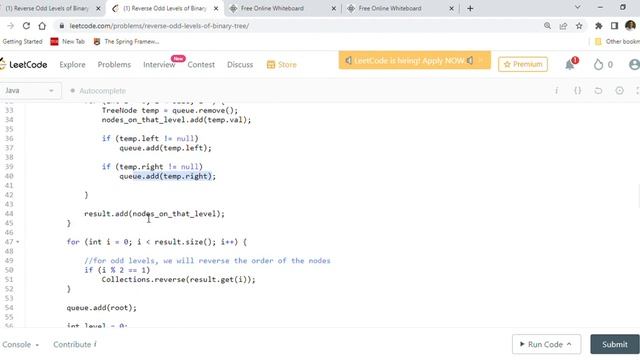Expand the Console dropdown

[20, 344]
